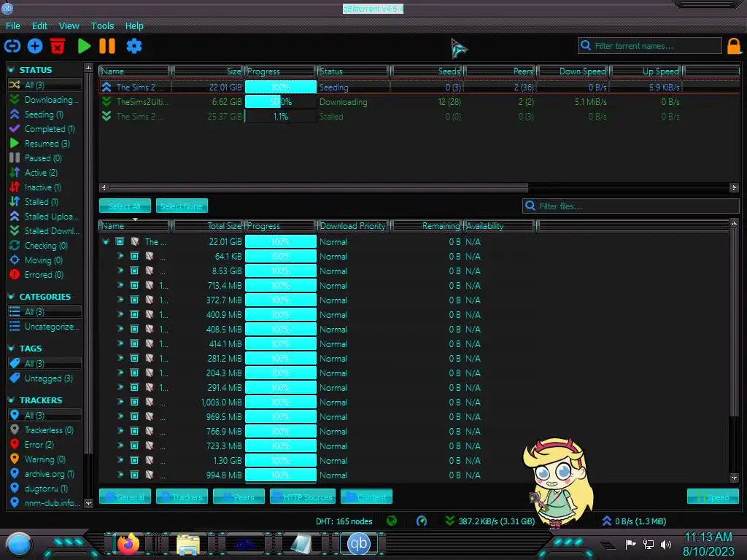747x560 pixels.
Task: Click the Add torrent link icon
Action: tap(12, 46)
